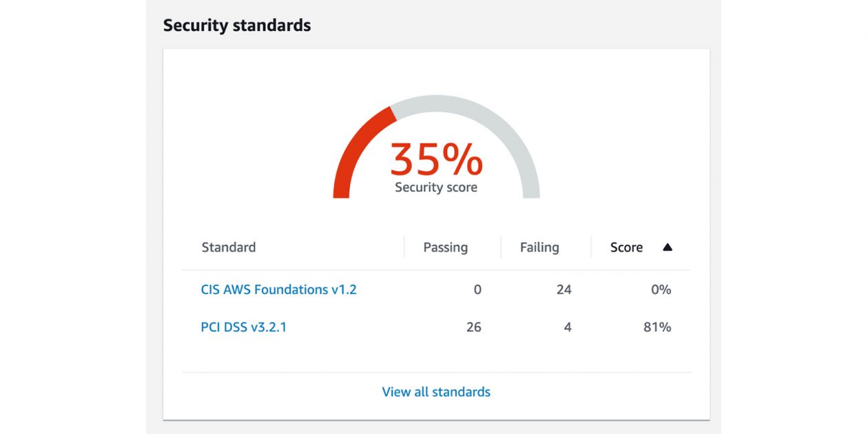Viewport: 868px width, 434px height.
Task: Select the CIS passing count of 0
Action: (477, 289)
